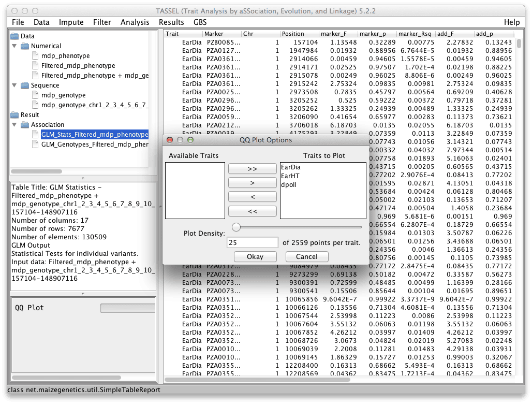Click the cell with position 10065856

[x=300, y=299]
